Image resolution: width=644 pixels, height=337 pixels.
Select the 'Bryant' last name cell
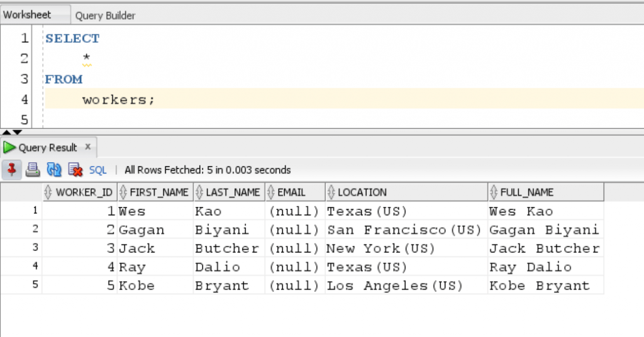click(229, 285)
